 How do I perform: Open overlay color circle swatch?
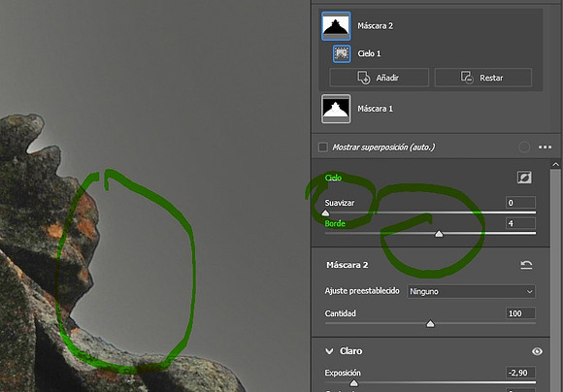tap(524, 147)
